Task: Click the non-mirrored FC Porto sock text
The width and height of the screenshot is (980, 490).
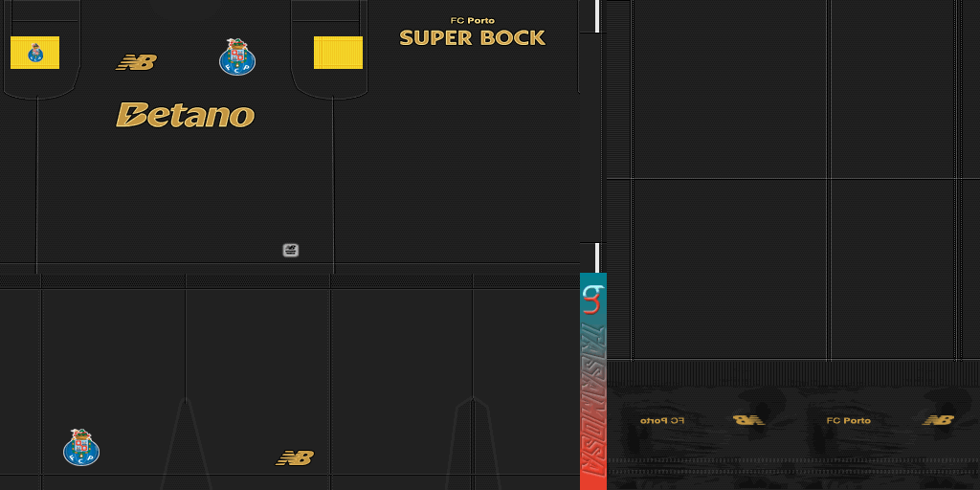Action: coord(848,420)
